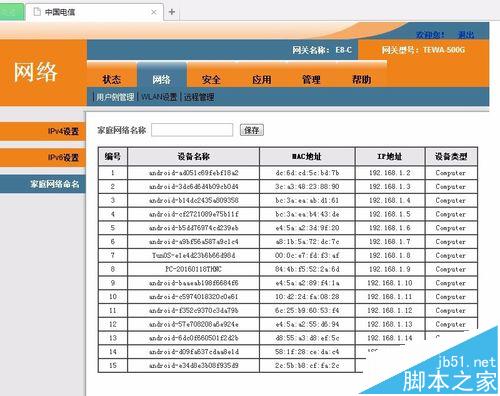Screen dimensions: 500x396
Task: Open the 应用 tab
Action: pos(262,79)
